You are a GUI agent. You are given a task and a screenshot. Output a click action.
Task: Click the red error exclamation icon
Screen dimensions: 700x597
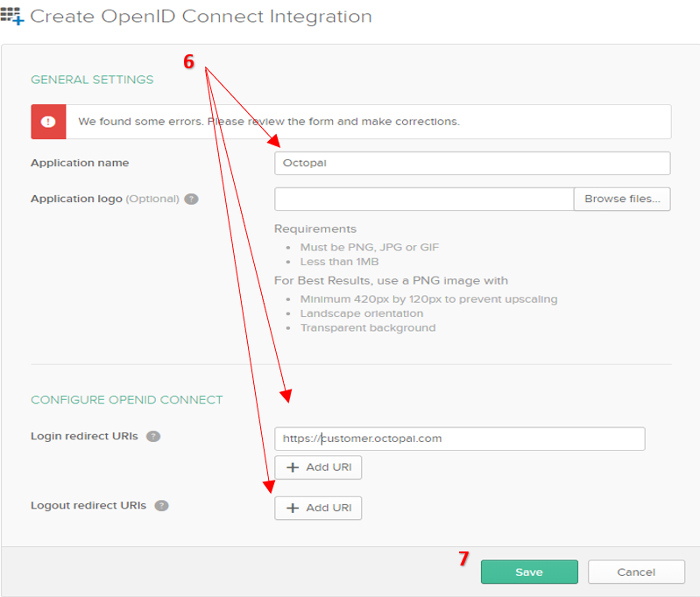click(x=49, y=122)
